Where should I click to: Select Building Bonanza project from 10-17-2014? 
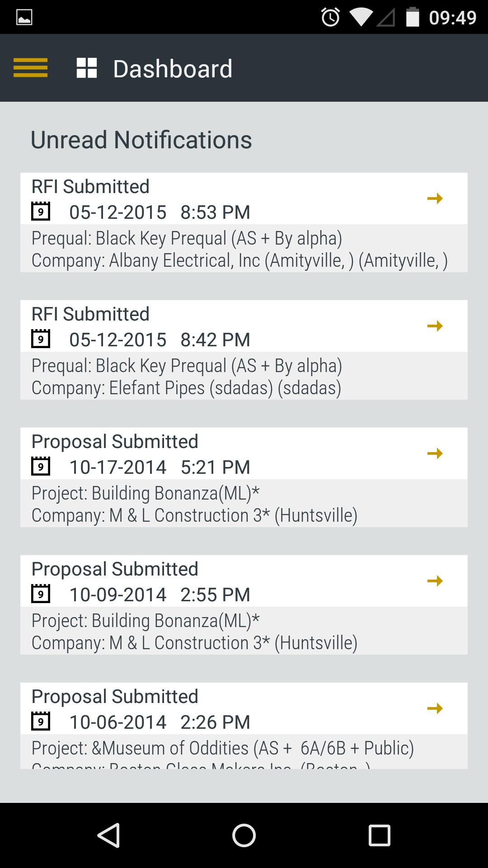pyautogui.click(x=145, y=493)
